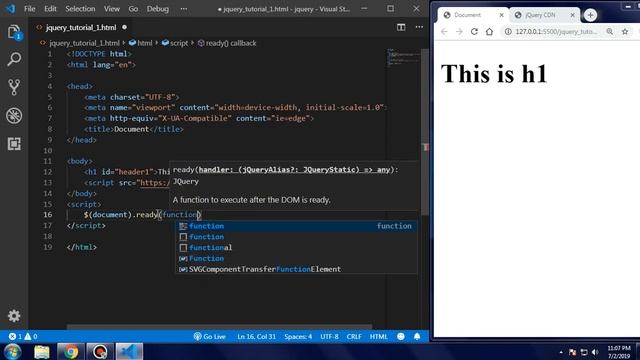Click the code minimap preview
Viewport: 640px width, 360px height.
(x=404, y=57)
